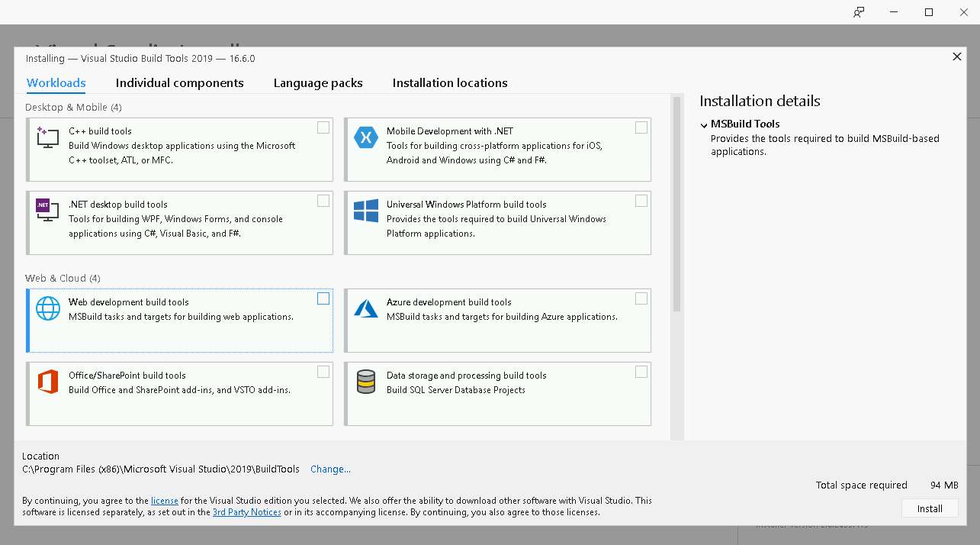Switch to the Installation locations tab
980x545 pixels.
tap(449, 82)
